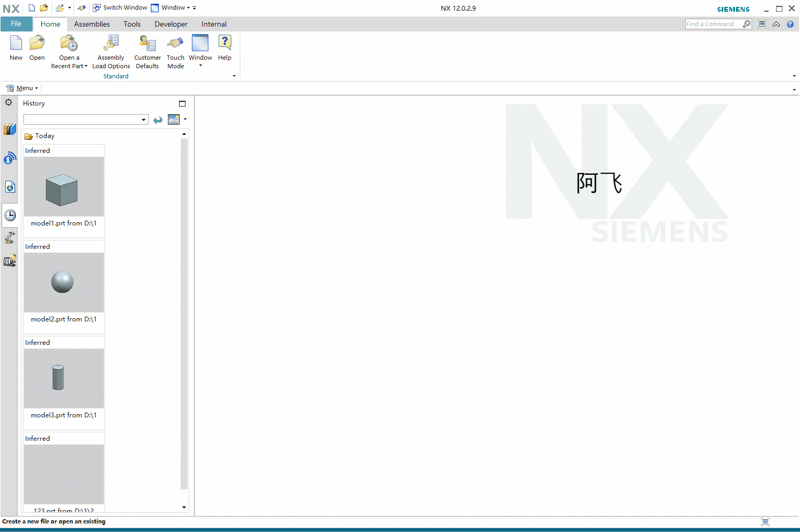Image resolution: width=800 pixels, height=532 pixels.
Task: Open resource bar settings gear
Action: [9, 102]
